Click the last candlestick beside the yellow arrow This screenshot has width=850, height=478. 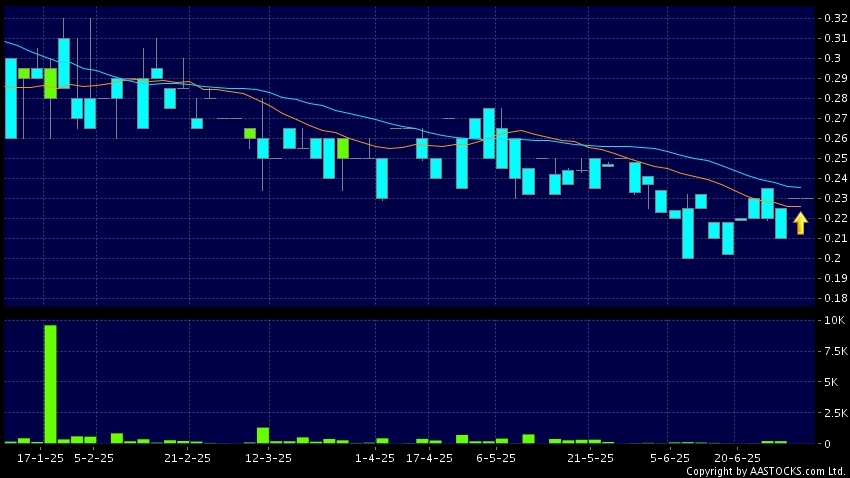click(781, 223)
